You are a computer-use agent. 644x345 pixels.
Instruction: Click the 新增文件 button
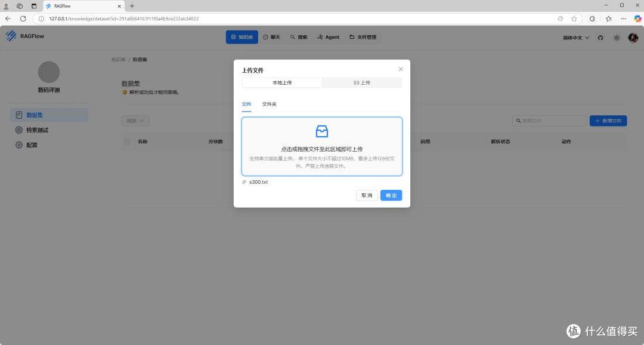(x=608, y=121)
